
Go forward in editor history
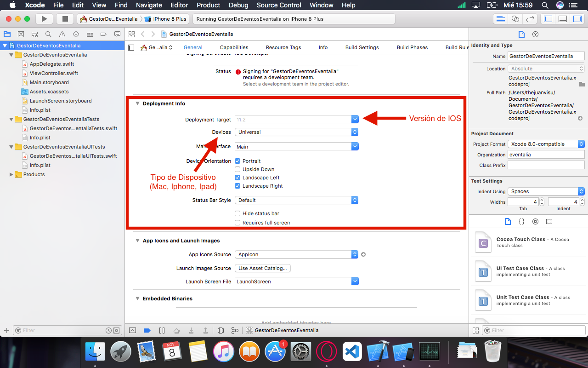point(153,34)
